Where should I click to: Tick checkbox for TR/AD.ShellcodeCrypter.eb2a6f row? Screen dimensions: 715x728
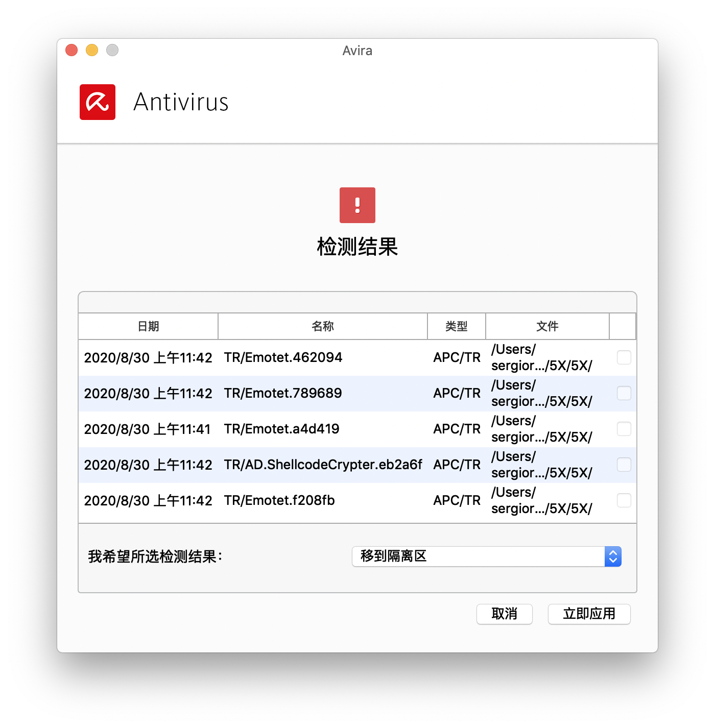click(x=624, y=465)
